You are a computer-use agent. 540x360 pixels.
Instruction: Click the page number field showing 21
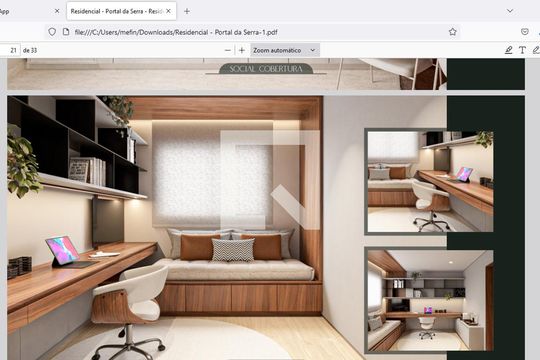[x=10, y=50]
